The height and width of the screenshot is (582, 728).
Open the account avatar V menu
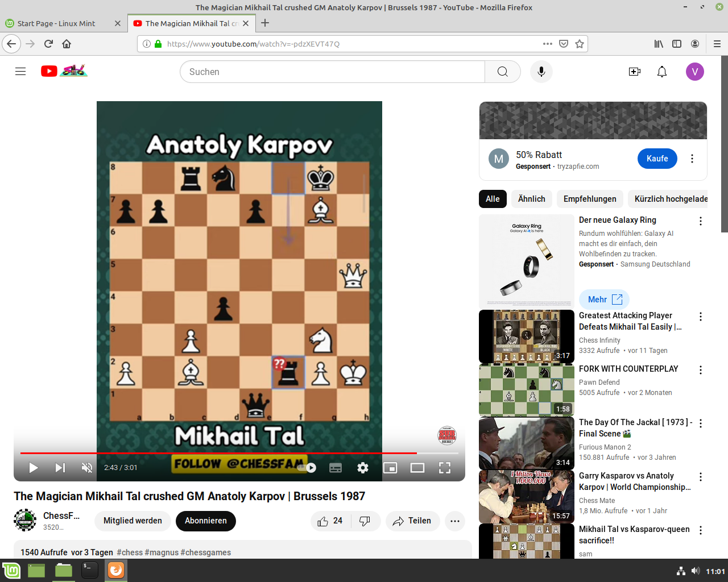pos(695,72)
